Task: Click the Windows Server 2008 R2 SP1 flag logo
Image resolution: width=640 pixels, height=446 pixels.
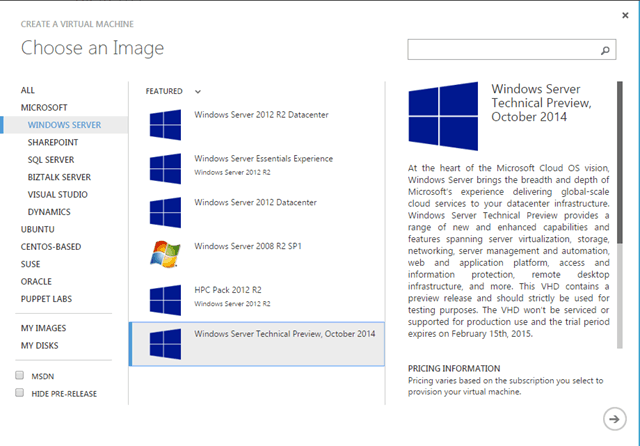Action: 165,254
